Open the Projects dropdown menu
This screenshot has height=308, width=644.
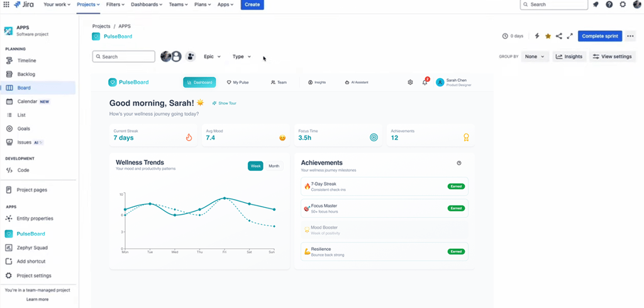point(88,4)
